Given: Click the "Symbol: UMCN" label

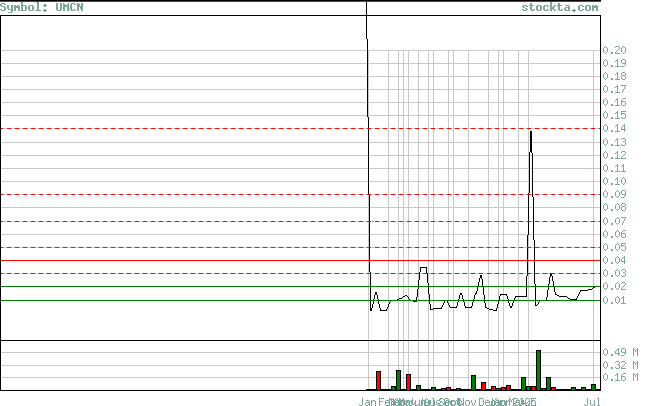Looking at the screenshot, I should (42, 8).
